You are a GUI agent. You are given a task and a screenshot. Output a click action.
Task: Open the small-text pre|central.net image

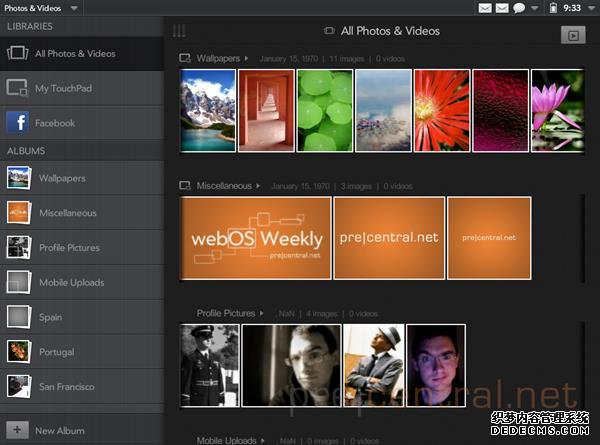pos(489,238)
